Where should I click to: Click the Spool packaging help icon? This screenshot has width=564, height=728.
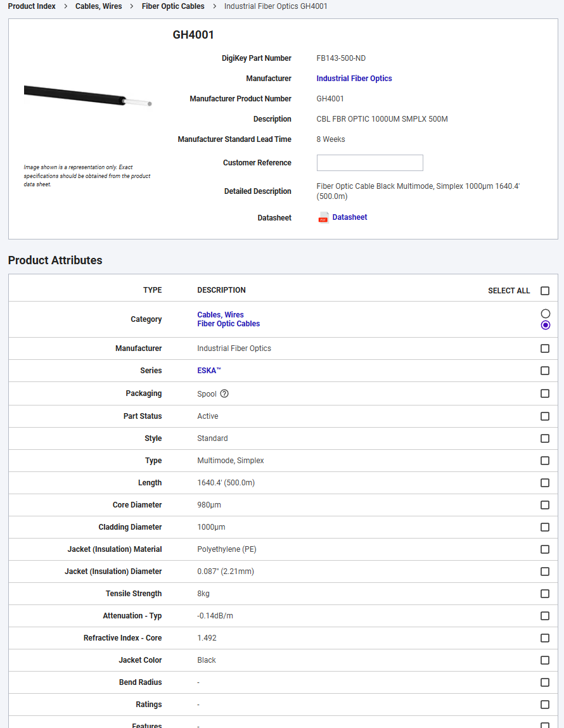(x=223, y=393)
